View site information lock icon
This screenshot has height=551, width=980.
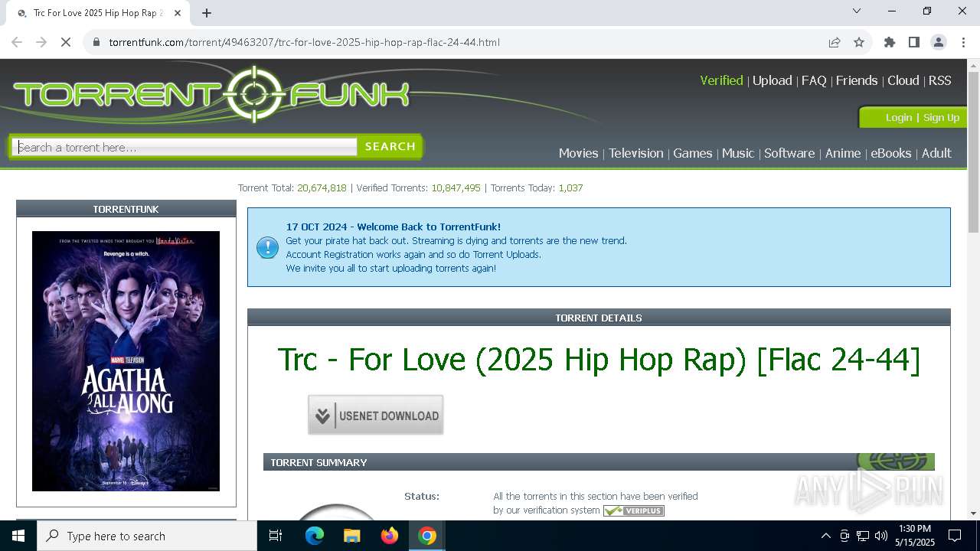[96, 42]
